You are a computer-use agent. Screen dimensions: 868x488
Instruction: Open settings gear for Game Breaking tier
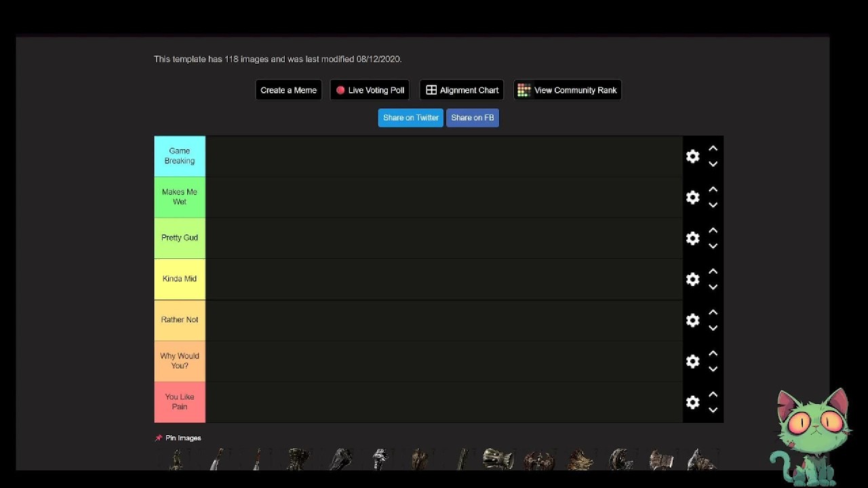tap(692, 157)
